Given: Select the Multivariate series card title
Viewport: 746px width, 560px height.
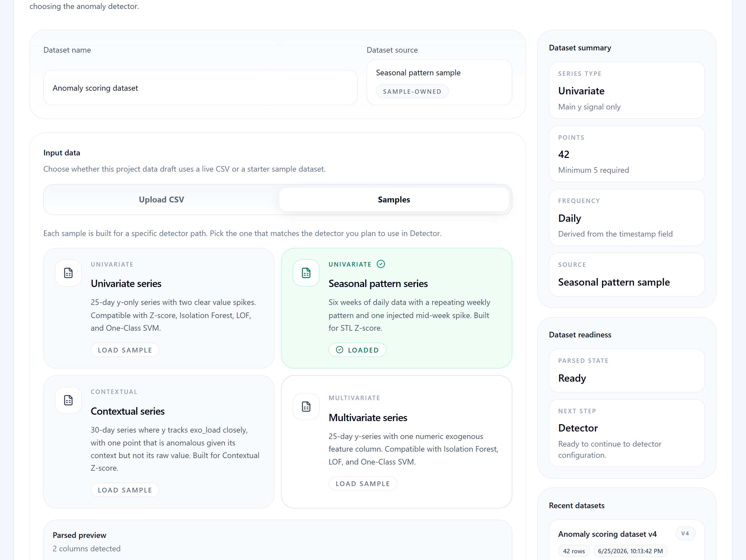Looking at the screenshot, I should [x=368, y=418].
